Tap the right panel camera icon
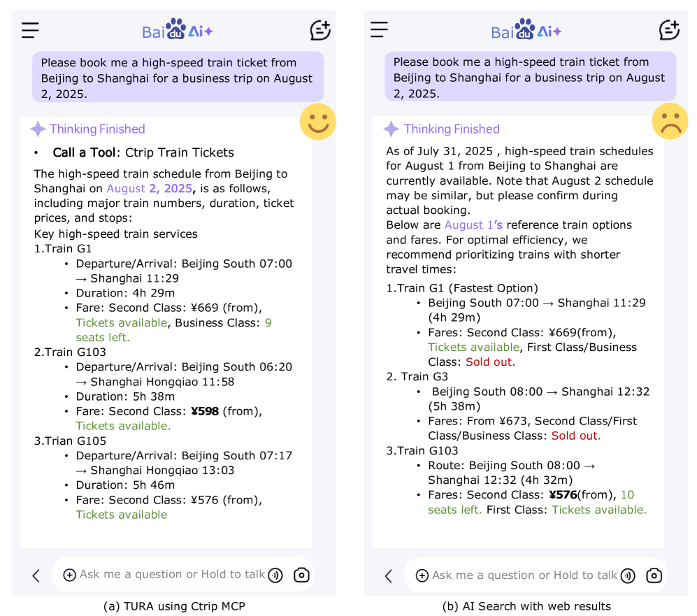Image resolution: width=697 pixels, height=616 pixels. click(654, 575)
